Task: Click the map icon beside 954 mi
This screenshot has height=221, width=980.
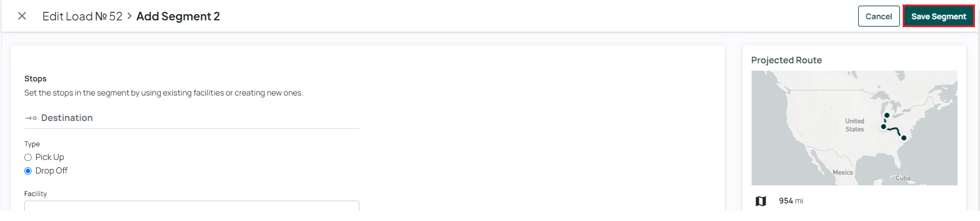Action: click(x=761, y=201)
